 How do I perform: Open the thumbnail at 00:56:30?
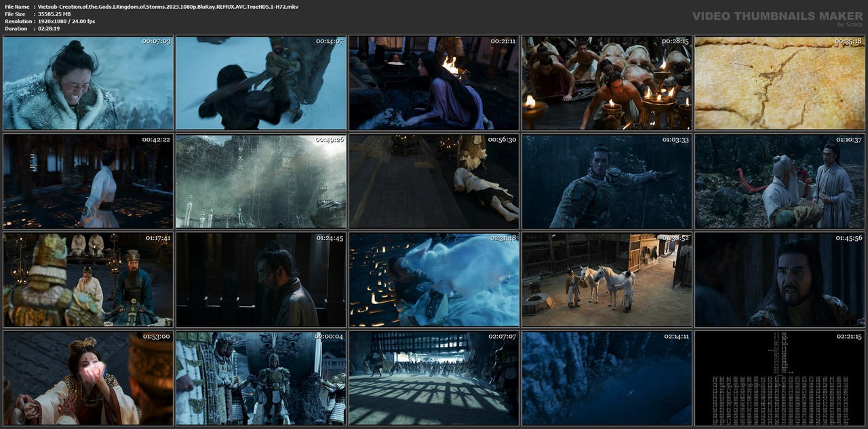[x=434, y=181]
